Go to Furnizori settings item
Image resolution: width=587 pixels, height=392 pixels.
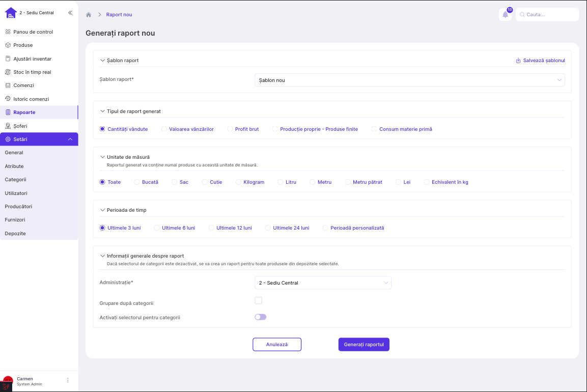point(15,220)
